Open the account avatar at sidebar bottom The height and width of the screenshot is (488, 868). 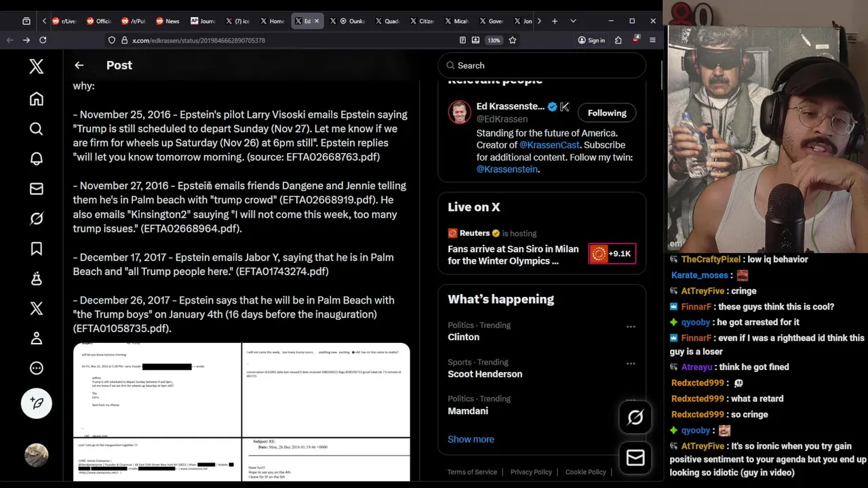pos(37,455)
